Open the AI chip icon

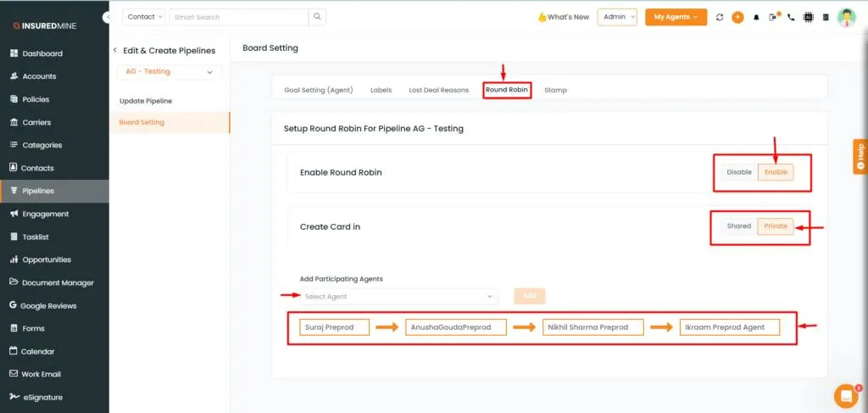click(x=808, y=17)
